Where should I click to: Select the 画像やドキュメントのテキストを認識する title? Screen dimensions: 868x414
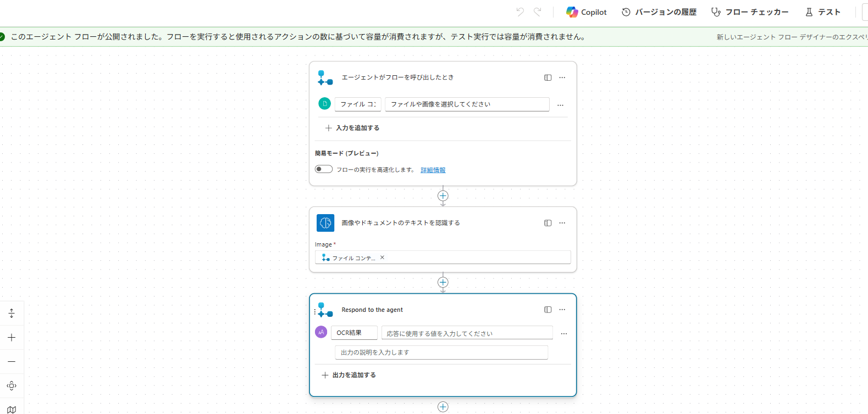click(x=401, y=223)
